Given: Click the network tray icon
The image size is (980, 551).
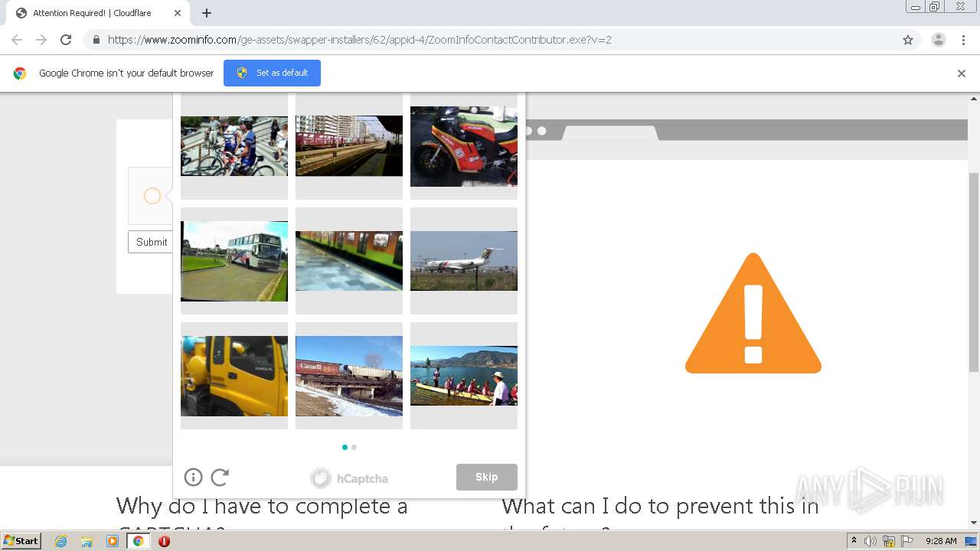Looking at the screenshot, I should (x=889, y=541).
